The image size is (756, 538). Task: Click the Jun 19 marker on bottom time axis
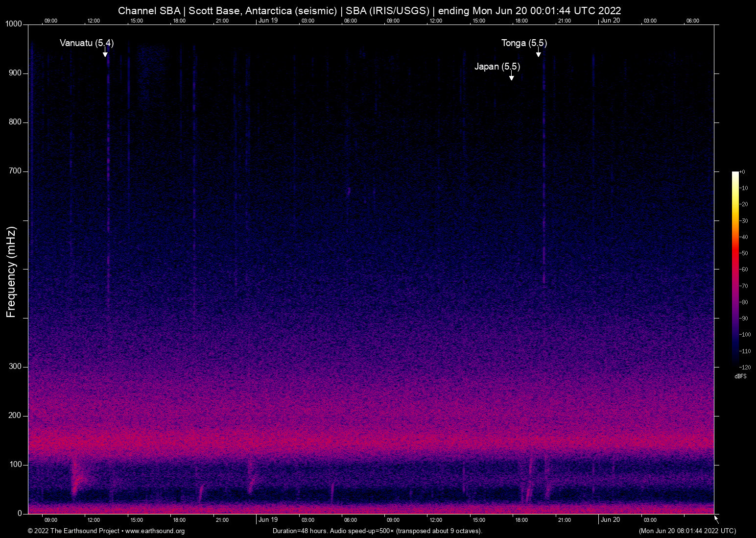pos(268,520)
